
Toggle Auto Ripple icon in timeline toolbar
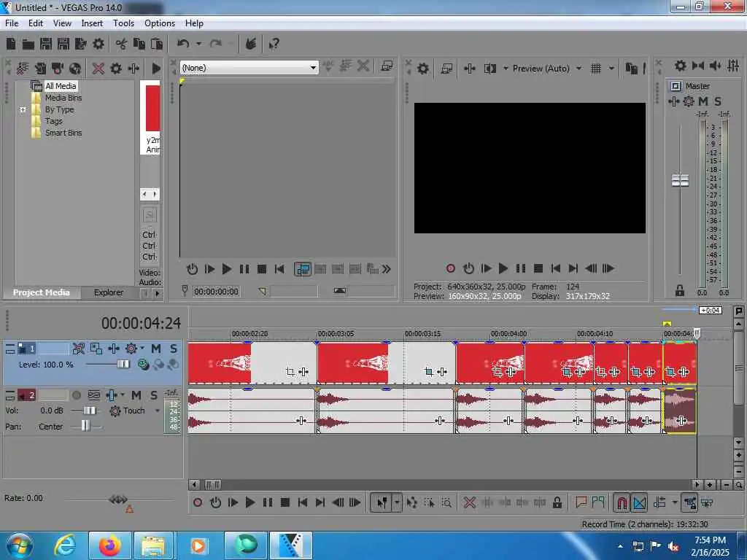[659, 502]
